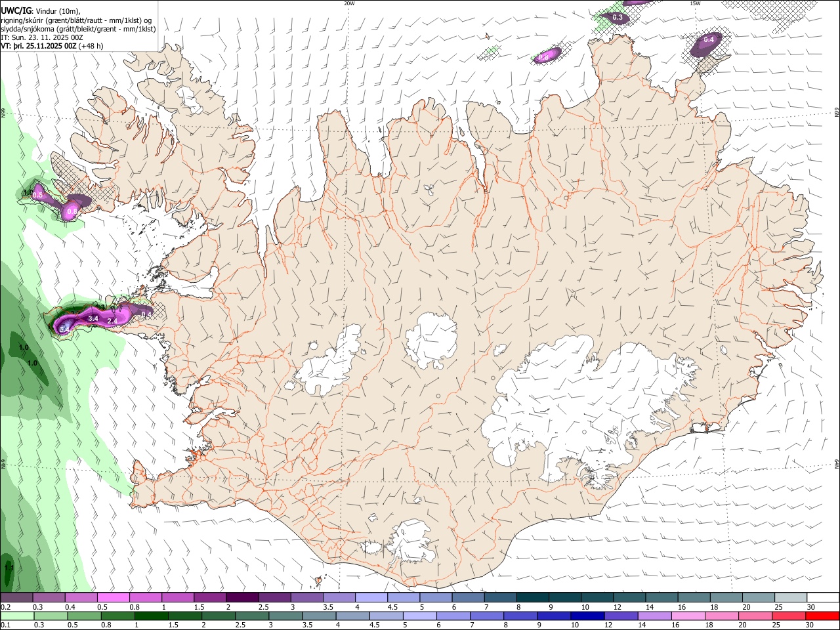Click the 20W longitude label
Image resolution: width=840 pixels, height=630 pixels.
coord(349,3)
